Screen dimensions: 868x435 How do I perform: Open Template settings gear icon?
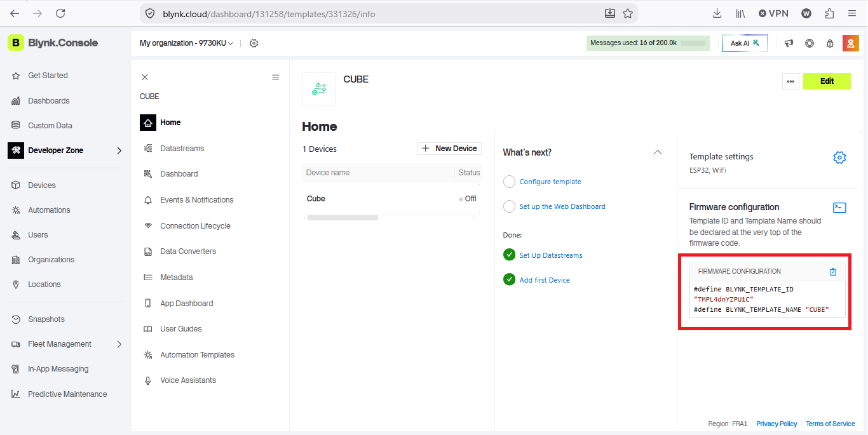[839, 157]
